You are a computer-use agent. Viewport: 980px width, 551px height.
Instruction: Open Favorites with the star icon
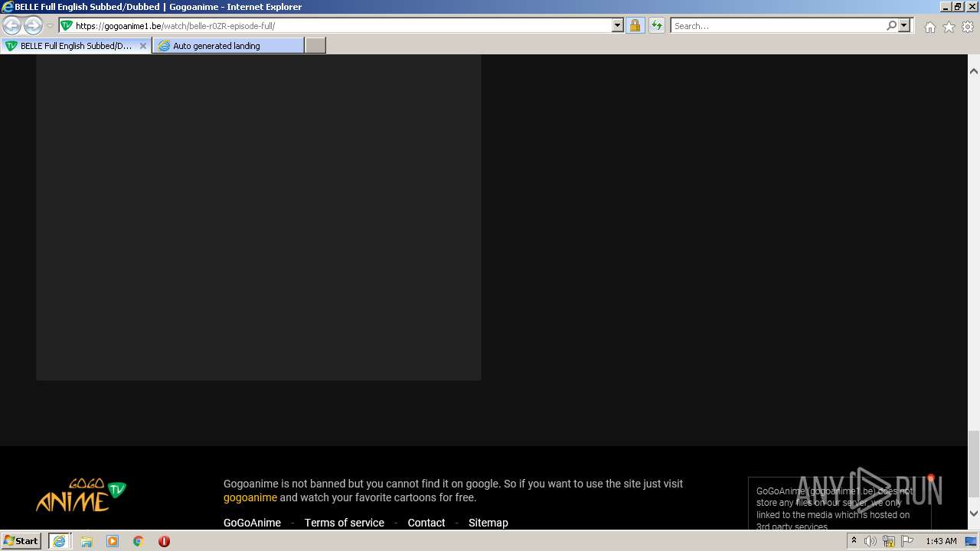pyautogui.click(x=949, y=27)
